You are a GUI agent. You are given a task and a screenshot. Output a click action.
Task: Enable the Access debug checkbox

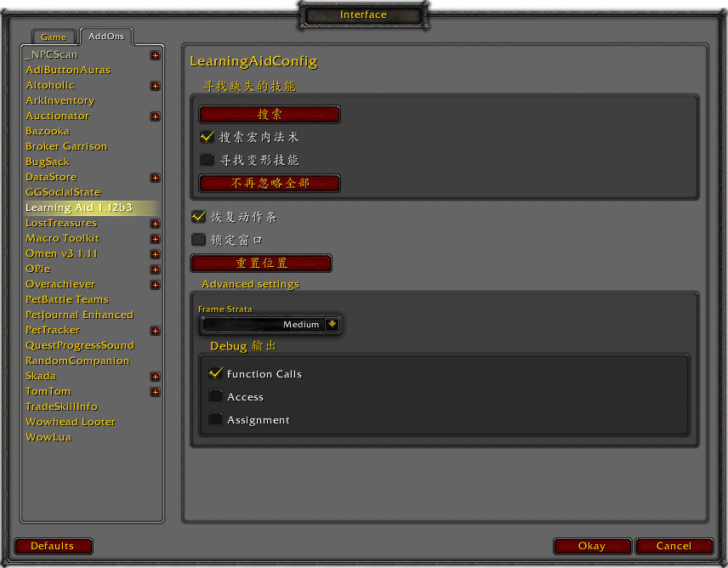[215, 396]
